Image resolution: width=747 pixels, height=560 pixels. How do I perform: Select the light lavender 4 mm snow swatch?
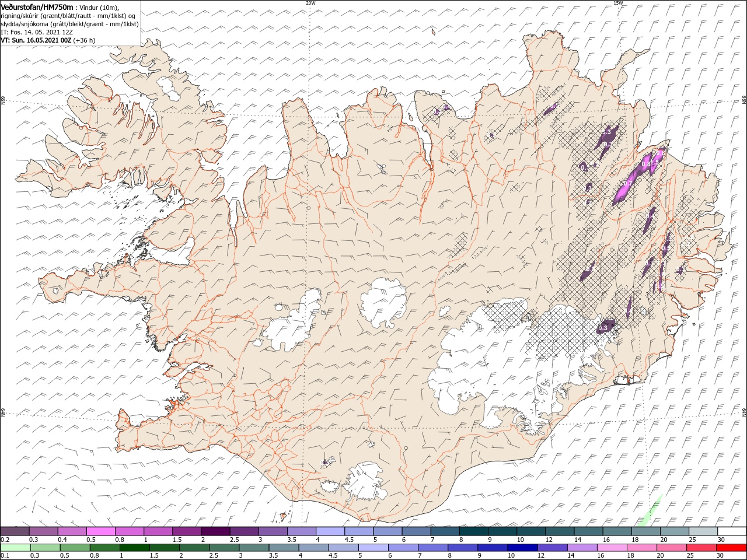click(330, 531)
